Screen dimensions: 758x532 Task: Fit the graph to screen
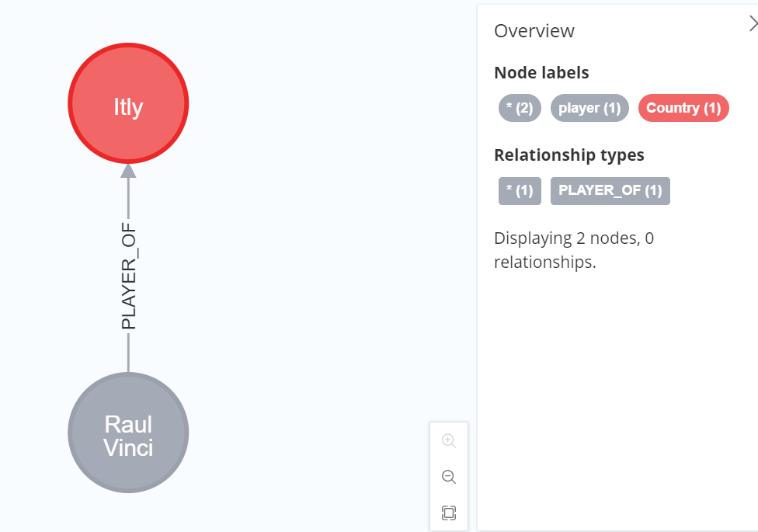click(x=449, y=513)
